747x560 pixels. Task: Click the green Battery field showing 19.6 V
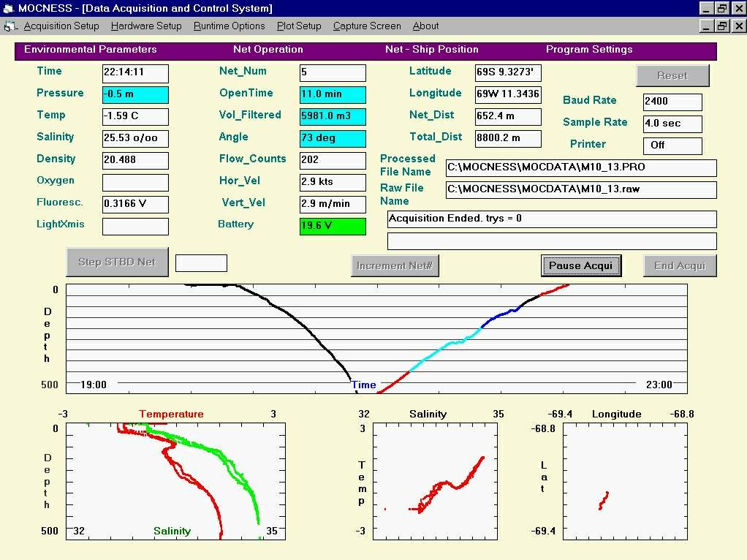point(333,227)
